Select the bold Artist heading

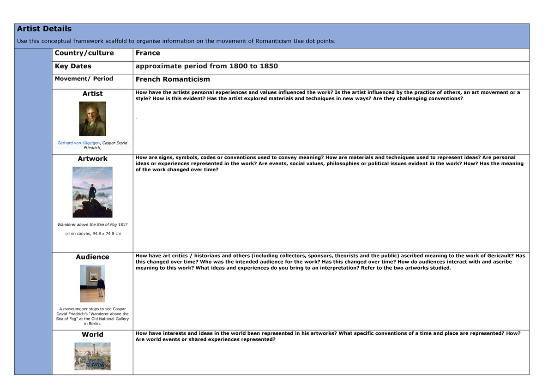[x=92, y=93]
